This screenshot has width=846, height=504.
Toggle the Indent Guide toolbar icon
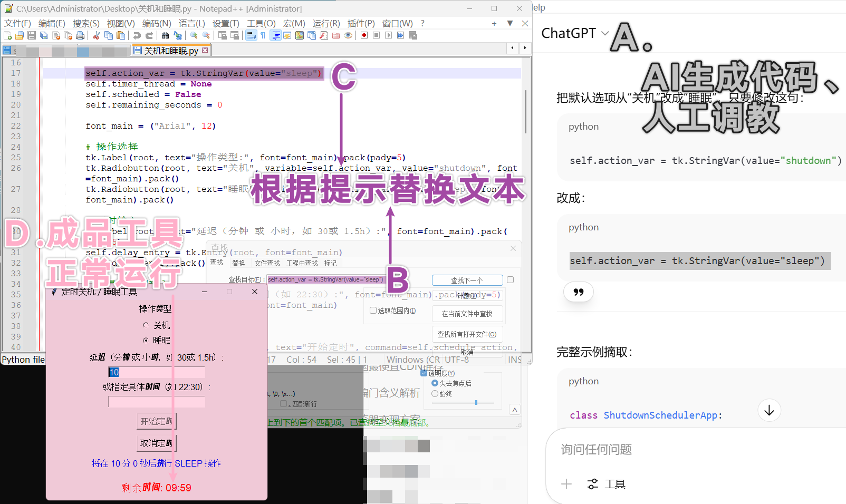275,35
